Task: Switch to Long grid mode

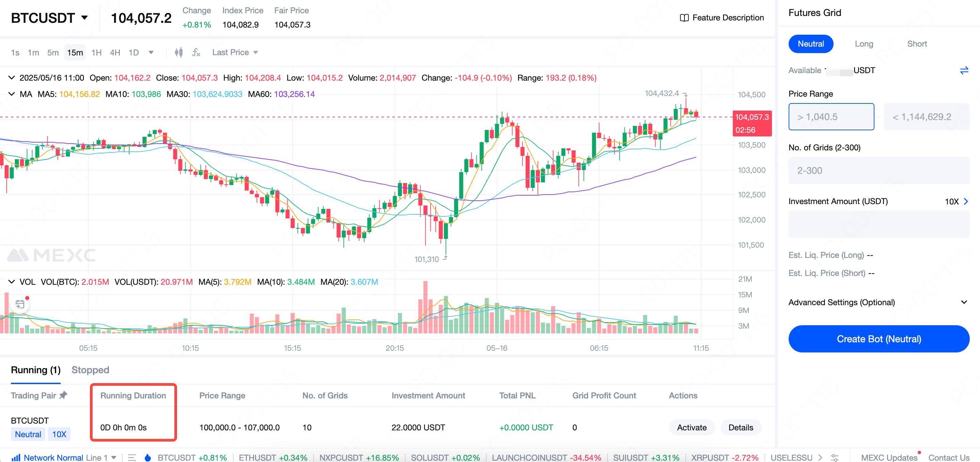Action: pyautogui.click(x=864, y=44)
